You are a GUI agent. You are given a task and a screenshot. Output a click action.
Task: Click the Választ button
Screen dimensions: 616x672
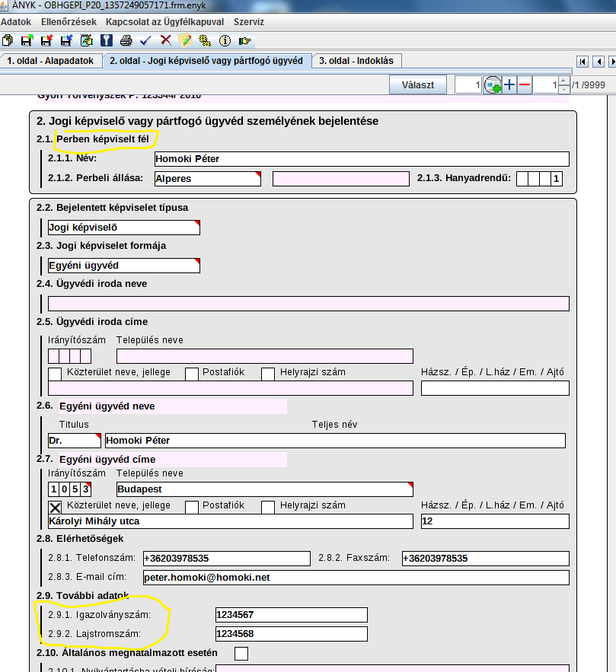[418, 85]
